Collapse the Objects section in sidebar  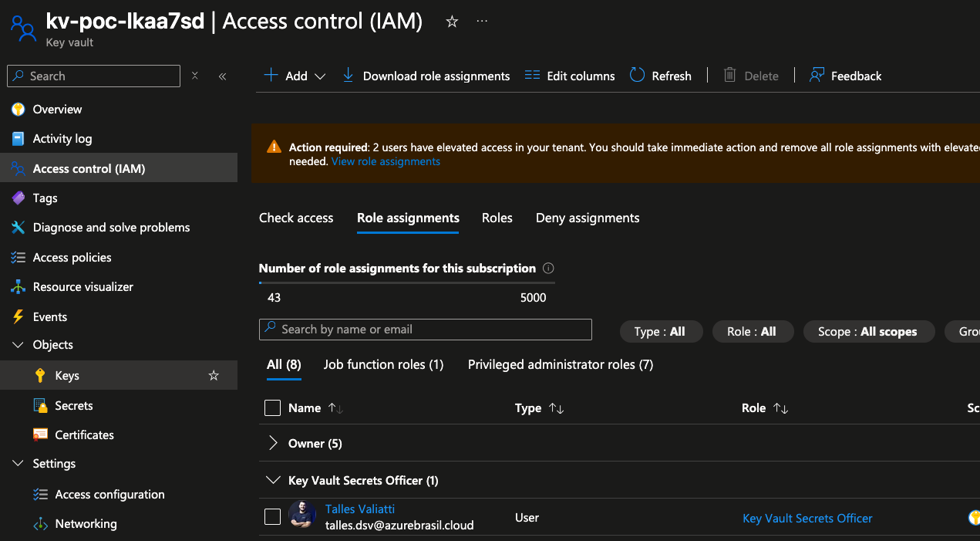tap(19, 345)
